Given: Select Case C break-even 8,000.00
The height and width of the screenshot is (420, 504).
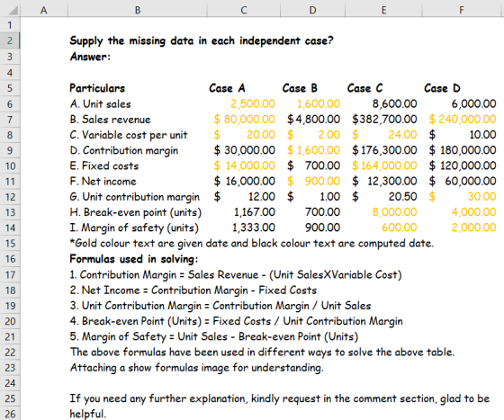Looking at the screenshot, I should pyautogui.click(x=394, y=212).
